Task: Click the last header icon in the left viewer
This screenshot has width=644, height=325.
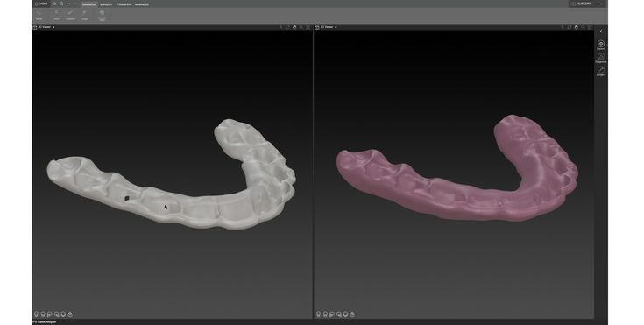Action: (308, 27)
